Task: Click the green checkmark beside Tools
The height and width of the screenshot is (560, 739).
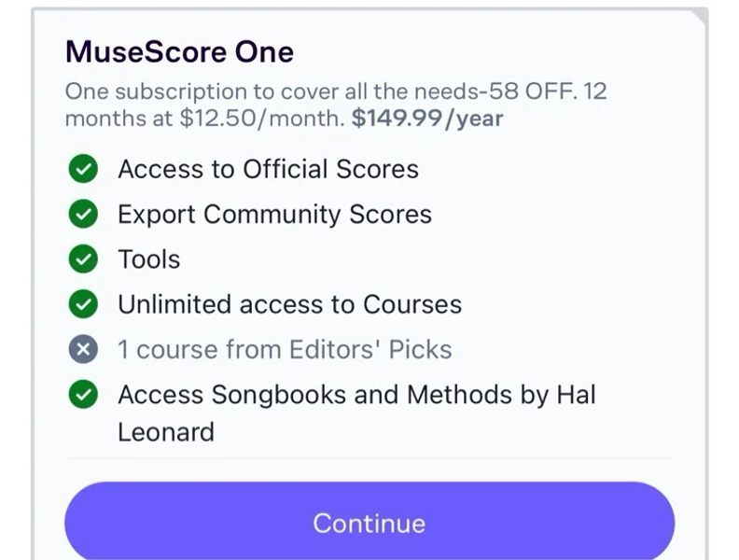Action: tap(83, 259)
